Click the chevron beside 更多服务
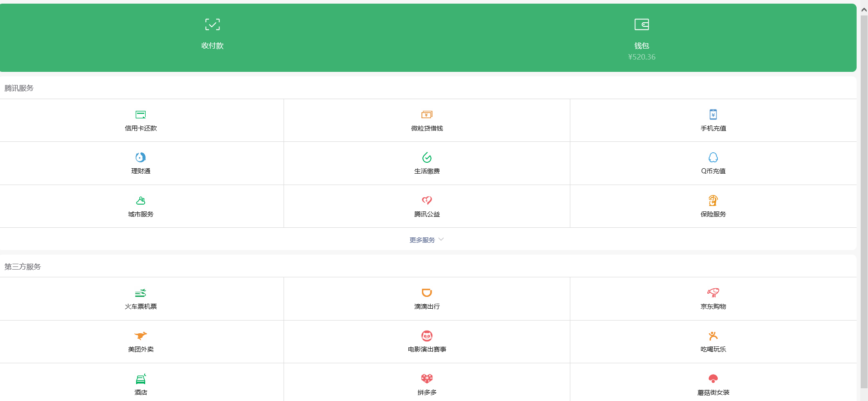This screenshot has width=868, height=401. (441, 239)
